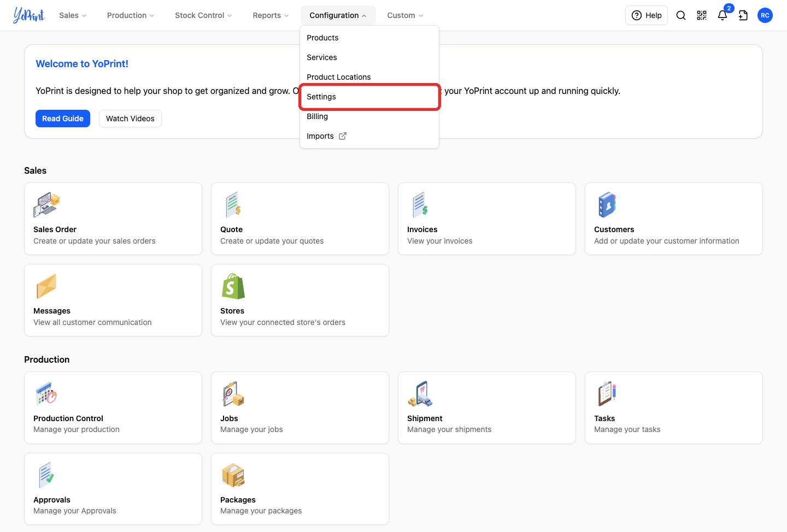Screen dimensions: 787x532
Task: Click the Shipment card icon
Action: pos(420,394)
